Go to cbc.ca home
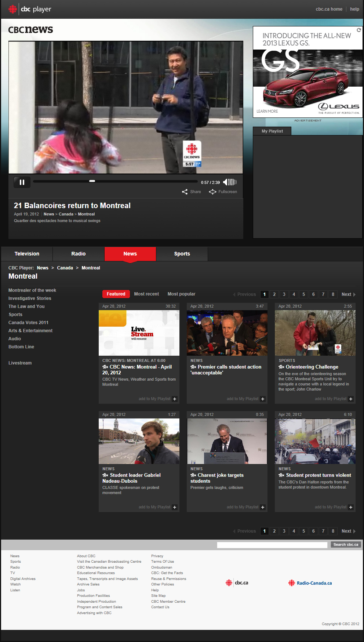Viewport: 364px width, 642px height. [x=329, y=9]
